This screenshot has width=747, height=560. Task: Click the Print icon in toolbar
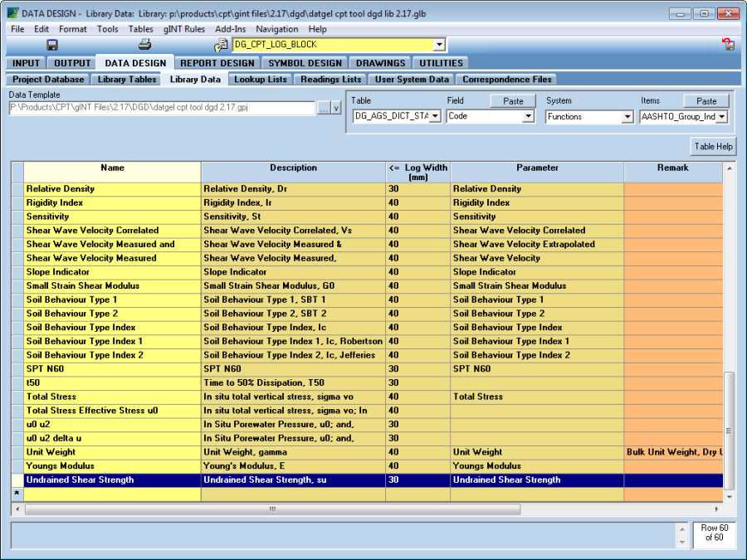tap(144, 45)
